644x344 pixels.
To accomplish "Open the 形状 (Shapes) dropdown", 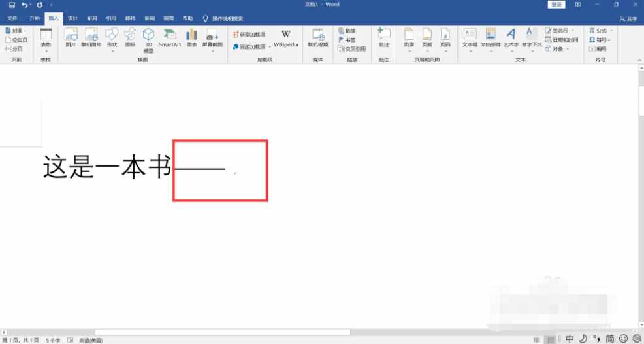I will tap(112, 38).
